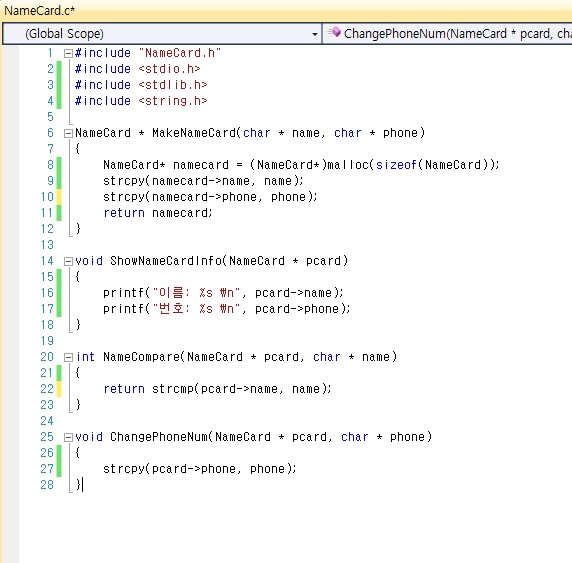Viewport: 572px width, 563px height.
Task: Click pcard->phone on line 17
Action: click(297, 309)
